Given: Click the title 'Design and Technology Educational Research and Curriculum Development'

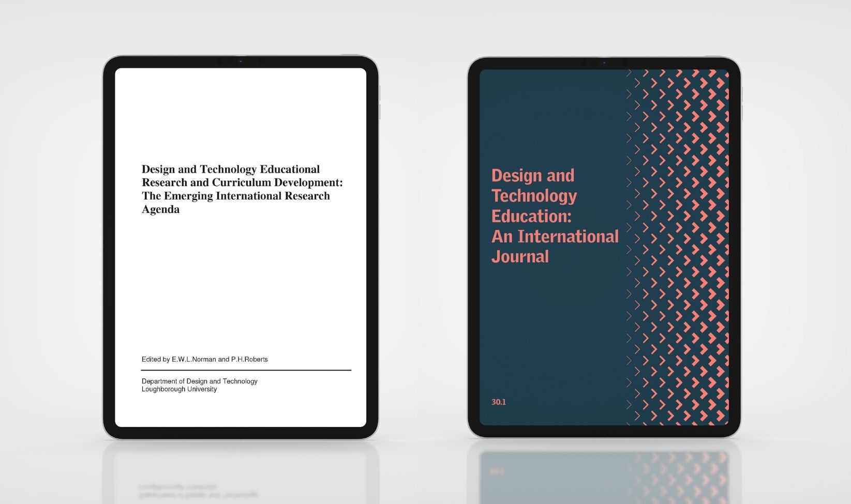Looking at the screenshot, I should pos(242,189).
